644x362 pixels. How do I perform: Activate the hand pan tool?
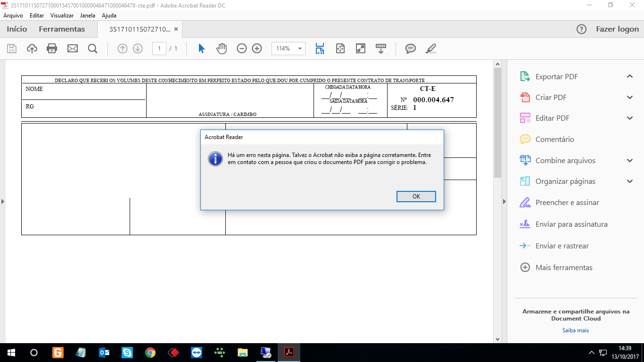222,48
